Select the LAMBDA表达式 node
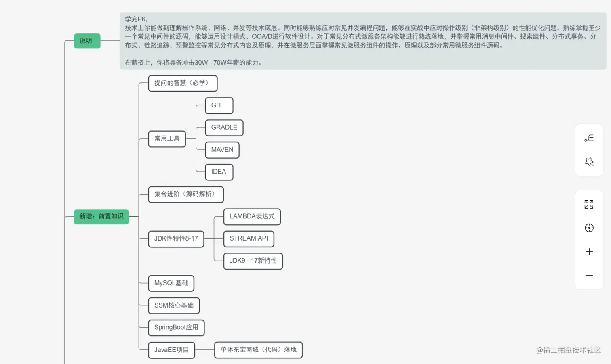Viewport: 611px width, 364px height. click(x=252, y=217)
